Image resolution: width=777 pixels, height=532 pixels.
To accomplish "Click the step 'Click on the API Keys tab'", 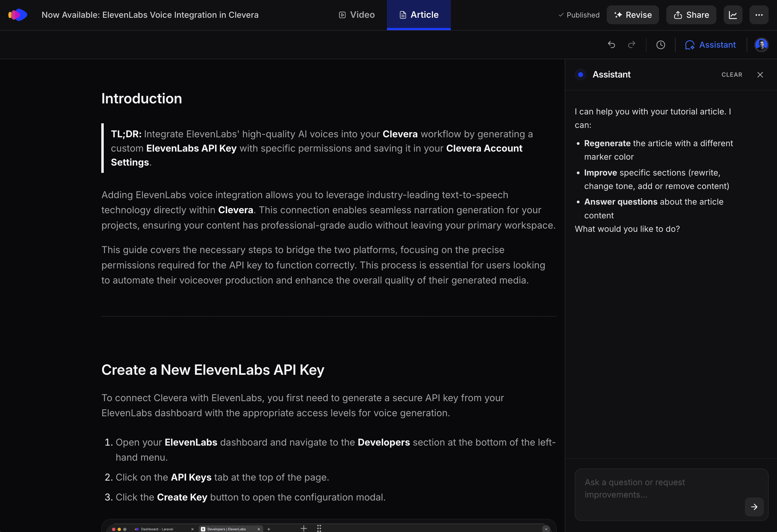I will click(x=222, y=477).
